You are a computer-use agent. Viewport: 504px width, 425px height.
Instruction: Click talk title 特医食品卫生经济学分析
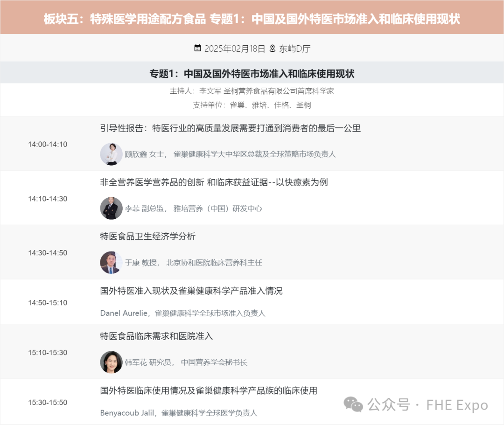click(147, 237)
